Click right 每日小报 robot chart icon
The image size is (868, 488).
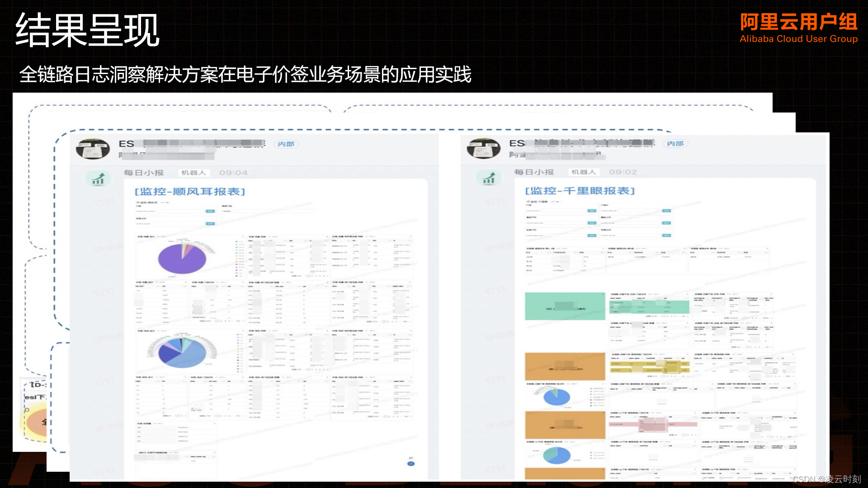489,178
